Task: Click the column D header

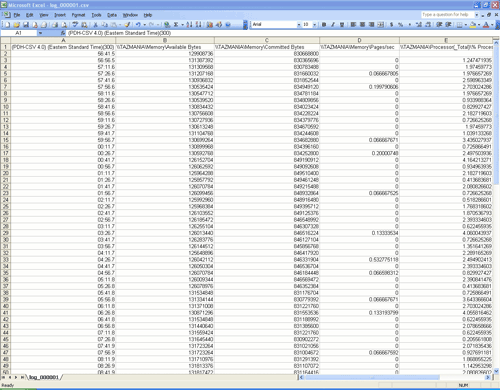Action: [359, 40]
